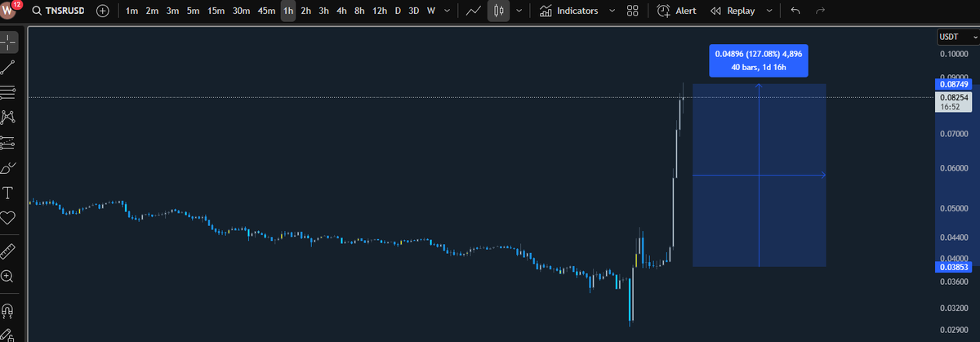Open the Fibonacci/horizontal lines tool group
Image resolution: width=980 pixels, height=342 pixels.
point(8,91)
